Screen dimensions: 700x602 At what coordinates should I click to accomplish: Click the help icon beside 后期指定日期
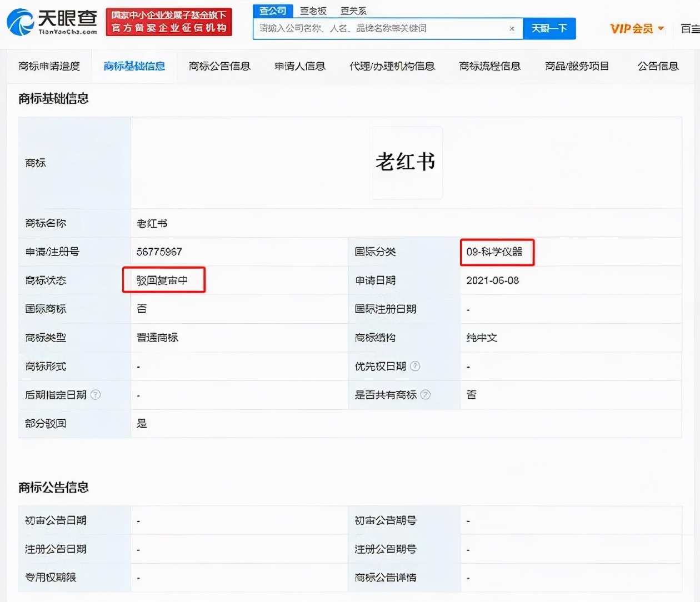pyautogui.click(x=96, y=395)
